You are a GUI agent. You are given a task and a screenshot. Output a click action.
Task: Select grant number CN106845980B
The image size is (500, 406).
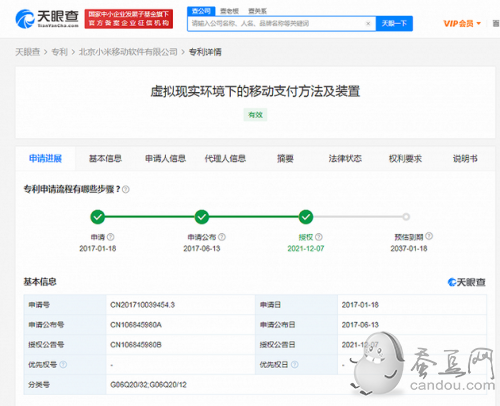pyautogui.click(x=136, y=345)
